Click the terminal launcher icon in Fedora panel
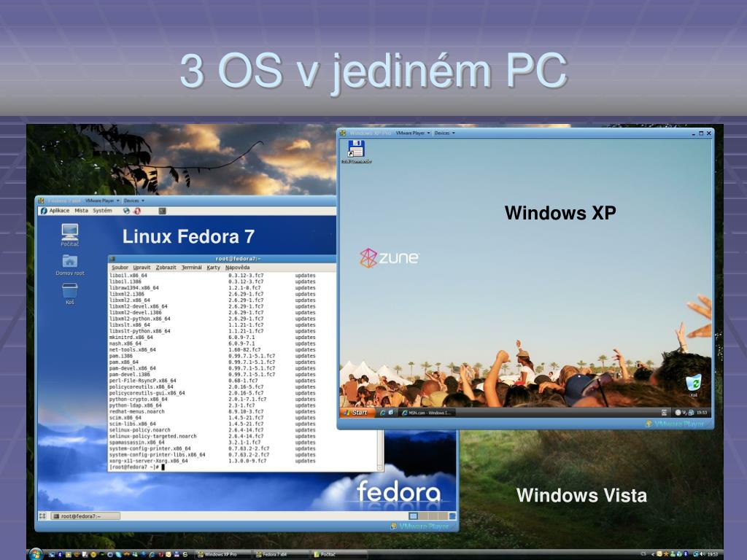The width and height of the screenshot is (747, 560). click(x=163, y=211)
